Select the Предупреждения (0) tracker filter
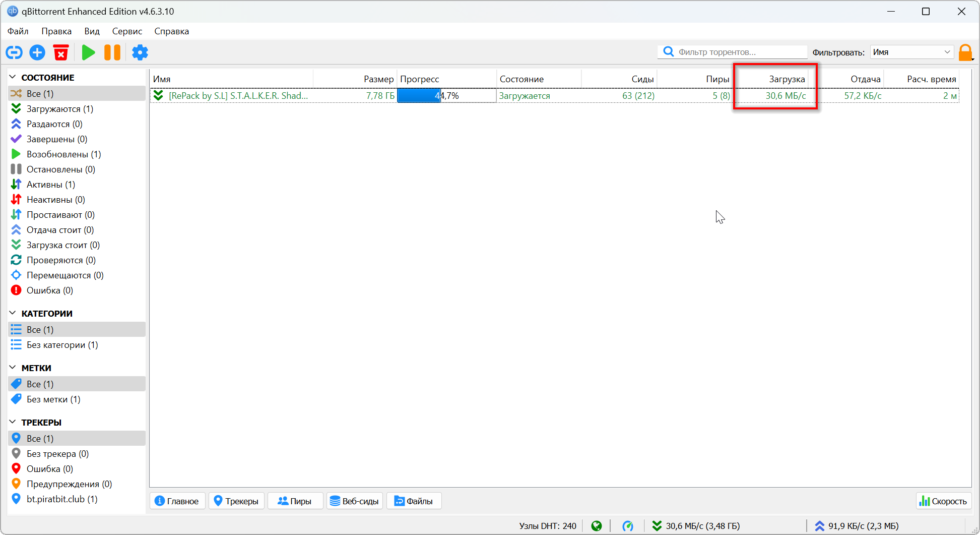The width and height of the screenshot is (980, 535). click(x=77, y=484)
